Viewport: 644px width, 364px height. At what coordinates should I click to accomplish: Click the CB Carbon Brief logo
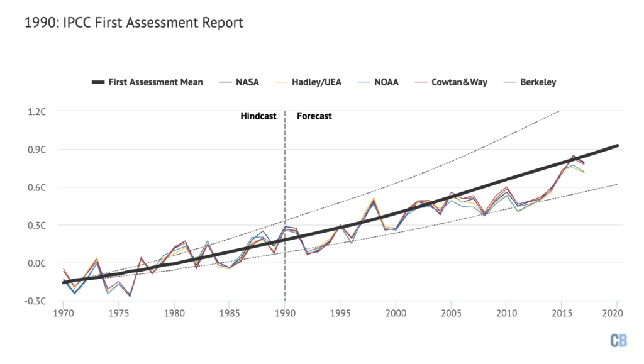tap(619, 340)
